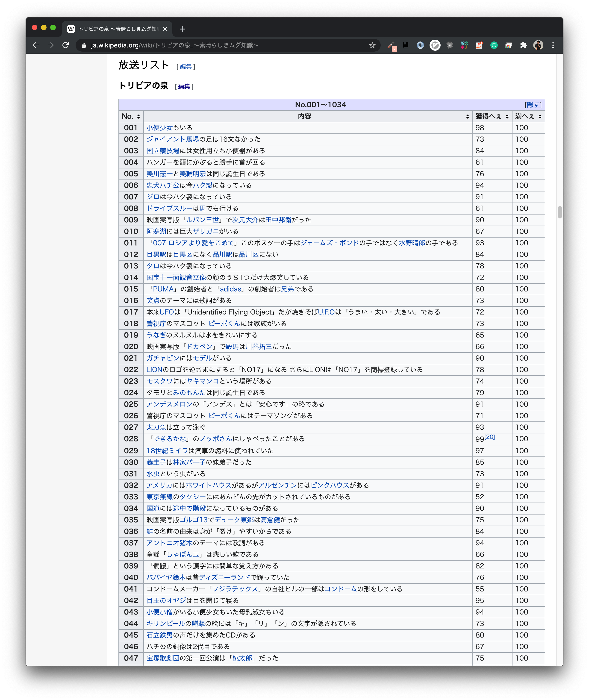589x700 pixels.
Task: Bookmark this page with the star icon
Action: point(372,45)
